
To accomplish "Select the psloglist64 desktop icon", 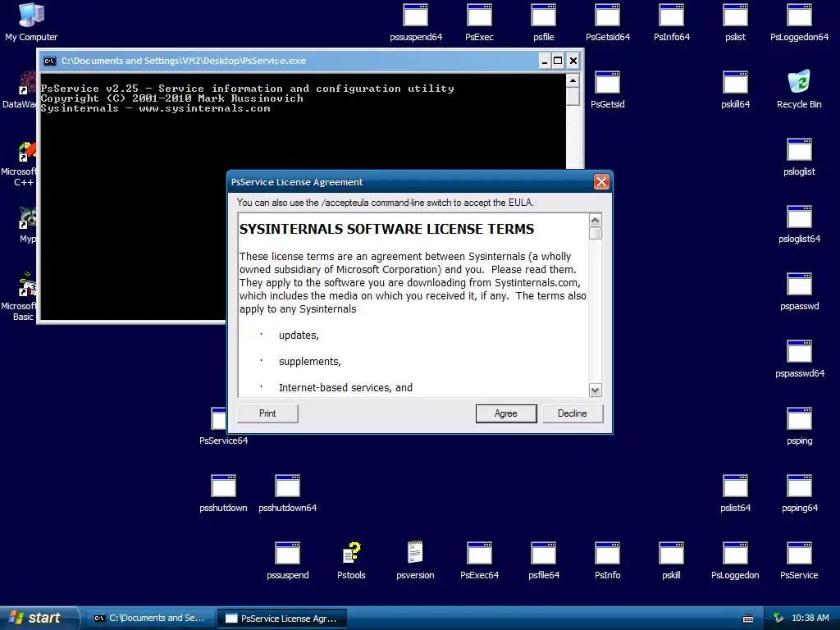I will coord(799,225).
